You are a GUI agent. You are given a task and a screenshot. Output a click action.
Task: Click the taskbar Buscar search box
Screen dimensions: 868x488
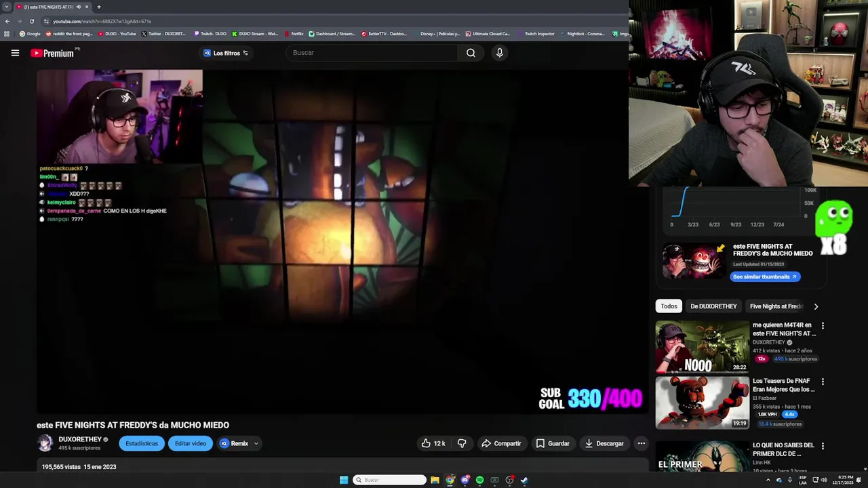pyautogui.click(x=389, y=480)
